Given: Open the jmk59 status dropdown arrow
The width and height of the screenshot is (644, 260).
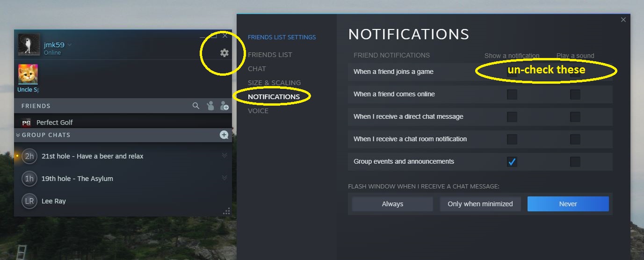Looking at the screenshot, I should coord(70,45).
